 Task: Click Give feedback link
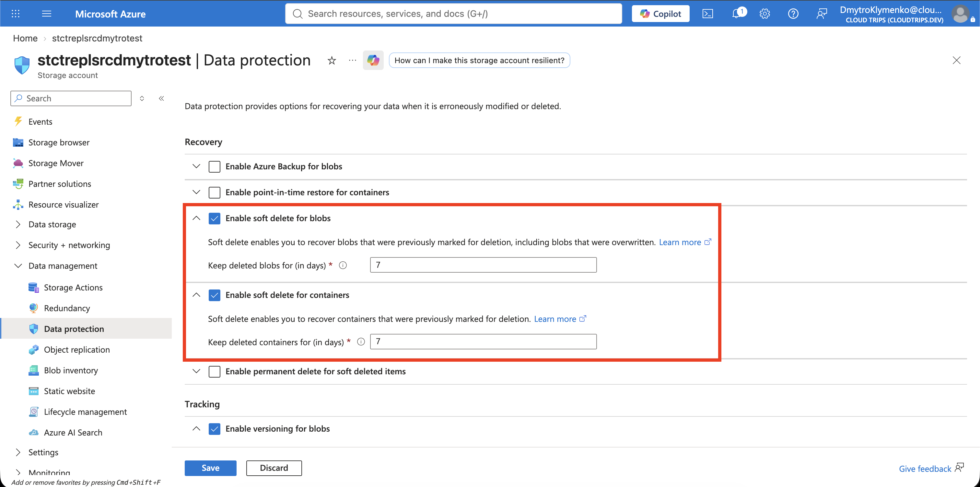point(925,469)
